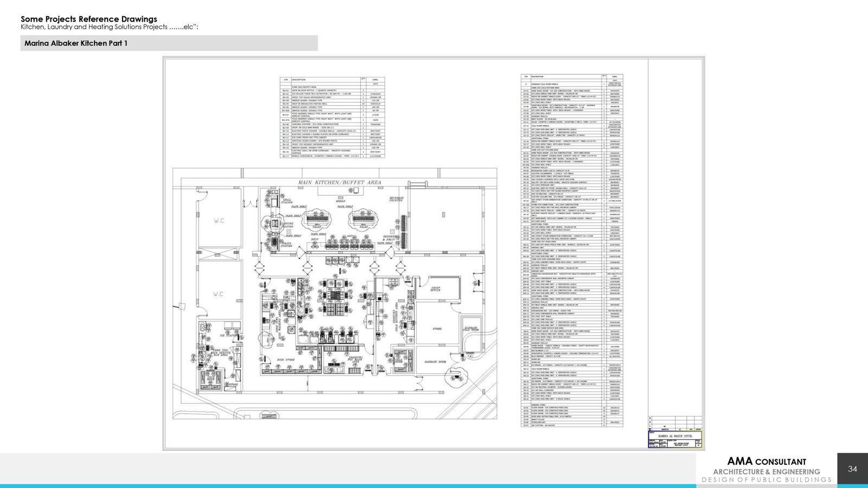This screenshot has height=488, width=868.
Task: Click the Ice Station label
Action: coord(228,336)
